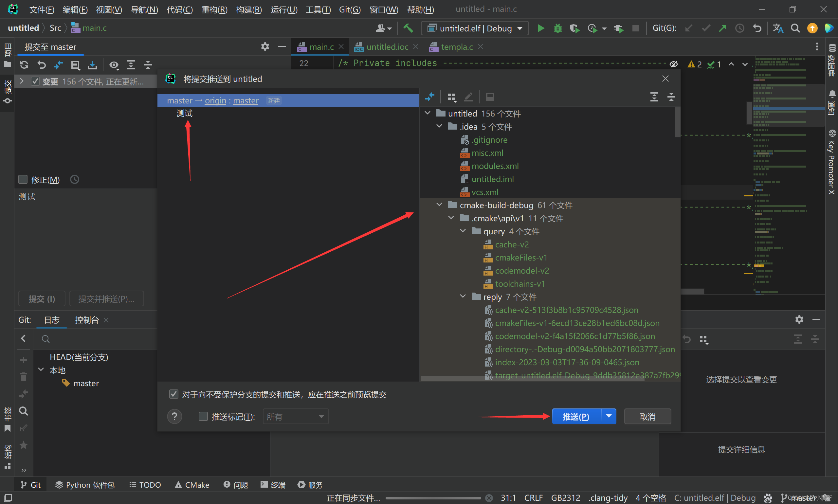Toggle the view options eye icon in commit toolbar
Viewport: 838px width, 504px height.
pyautogui.click(x=114, y=64)
